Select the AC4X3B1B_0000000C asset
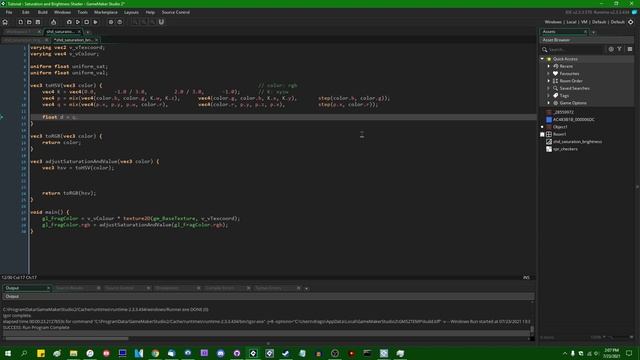640x360 pixels. pos(573,120)
